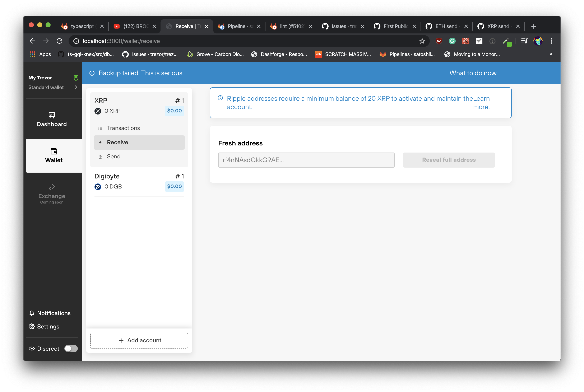Click the Send upload-arrow icon

coord(101,156)
